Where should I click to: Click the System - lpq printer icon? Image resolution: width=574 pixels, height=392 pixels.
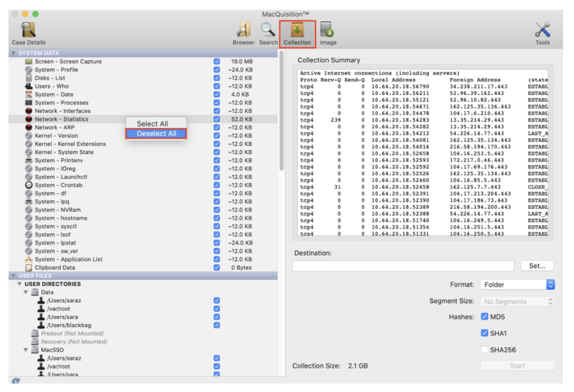coord(29,201)
